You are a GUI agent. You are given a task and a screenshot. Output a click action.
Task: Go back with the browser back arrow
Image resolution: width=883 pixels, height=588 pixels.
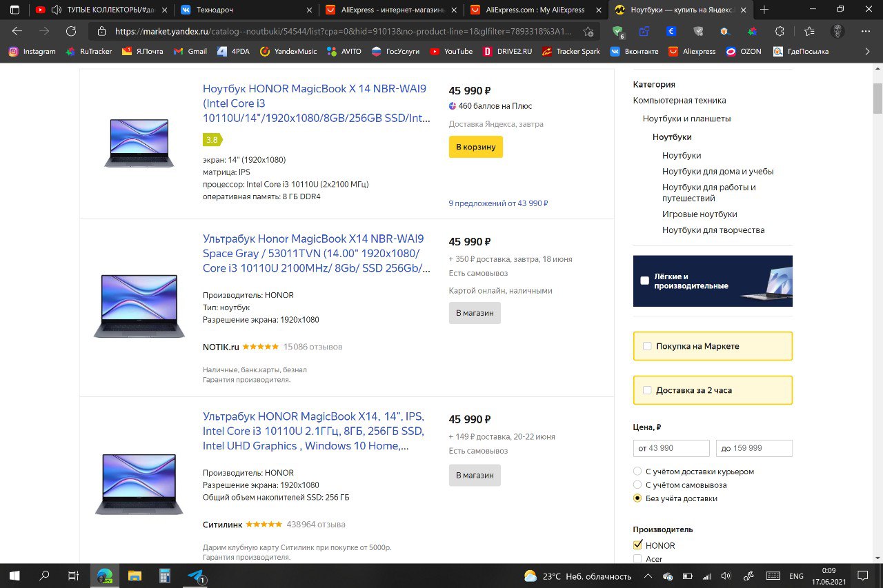coord(17,31)
